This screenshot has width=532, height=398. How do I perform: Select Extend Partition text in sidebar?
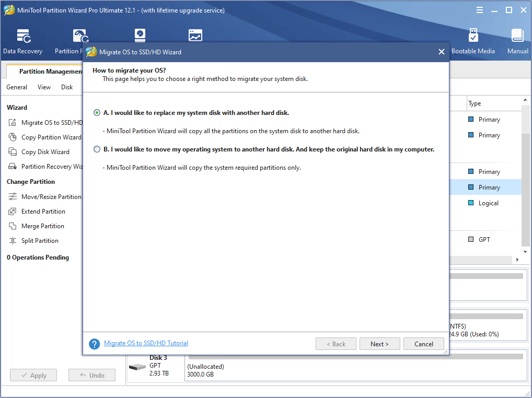pyautogui.click(x=43, y=212)
